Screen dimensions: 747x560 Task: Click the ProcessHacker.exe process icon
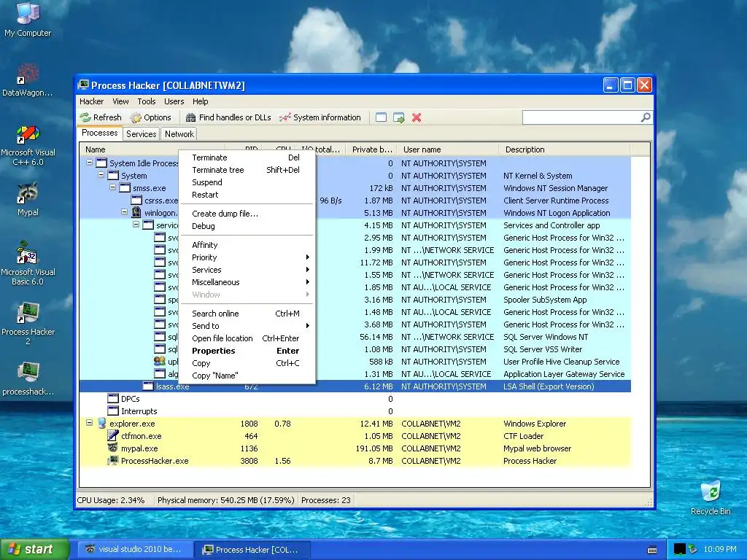(113, 461)
